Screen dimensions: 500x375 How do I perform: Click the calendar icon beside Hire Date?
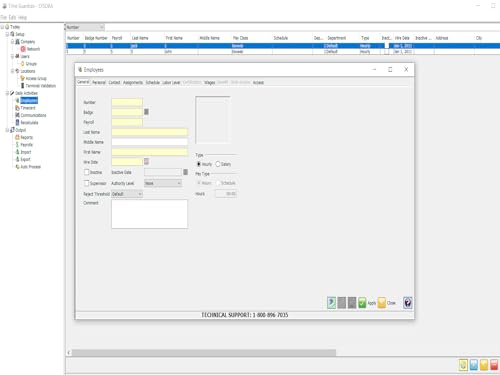(x=146, y=162)
